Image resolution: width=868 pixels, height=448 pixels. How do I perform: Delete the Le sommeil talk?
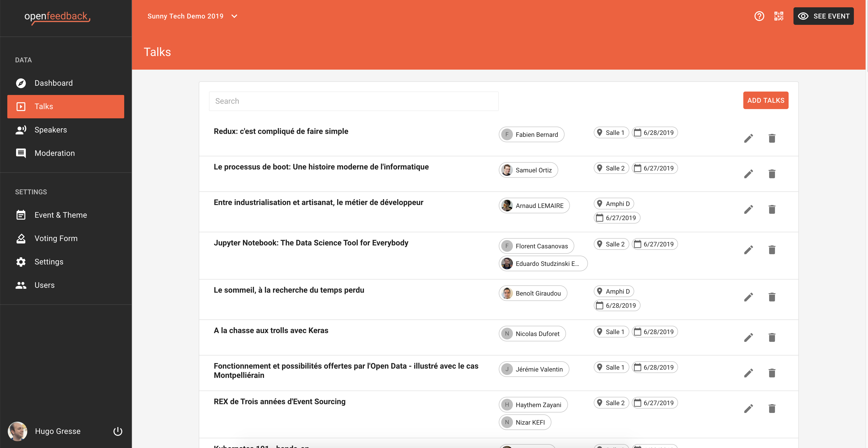pos(772,297)
